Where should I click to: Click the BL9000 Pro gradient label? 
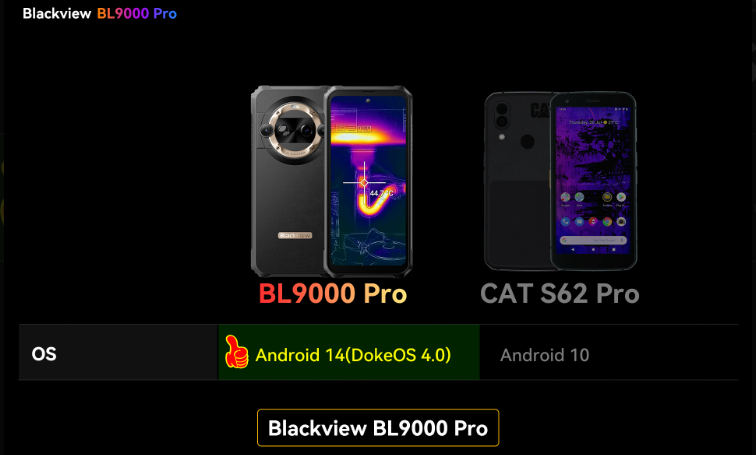tap(333, 294)
